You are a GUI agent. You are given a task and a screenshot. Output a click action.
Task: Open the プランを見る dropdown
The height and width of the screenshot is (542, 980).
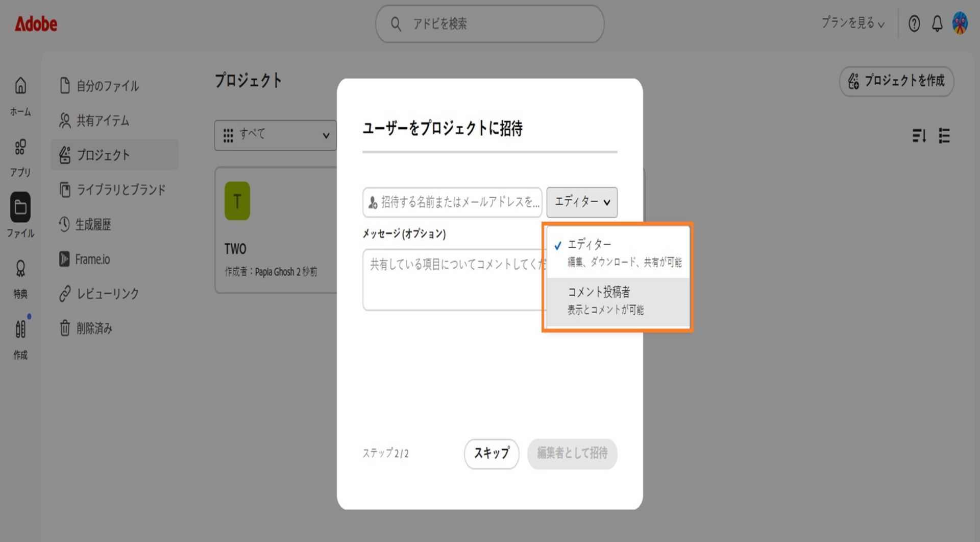pyautogui.click(x=853, y=23)
